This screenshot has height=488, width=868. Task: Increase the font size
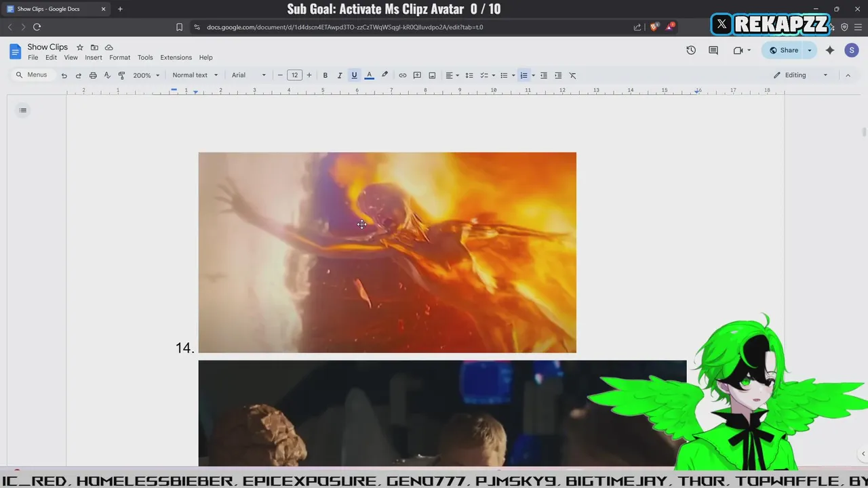(x=309, y=75)
